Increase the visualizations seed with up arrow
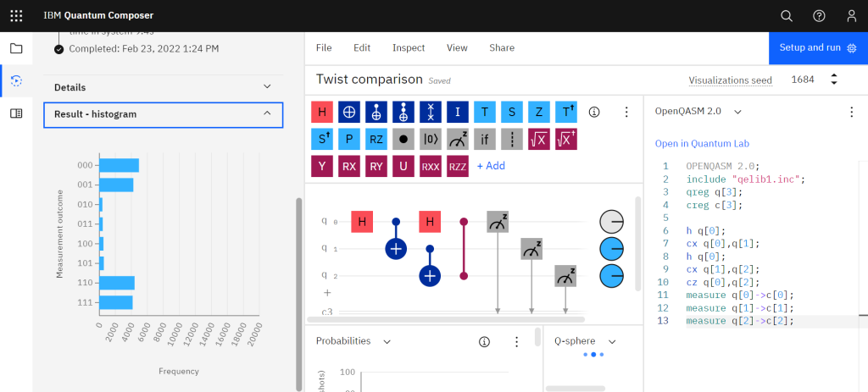The width and height of the screenshot is (868, 392). tap(833, 75)
